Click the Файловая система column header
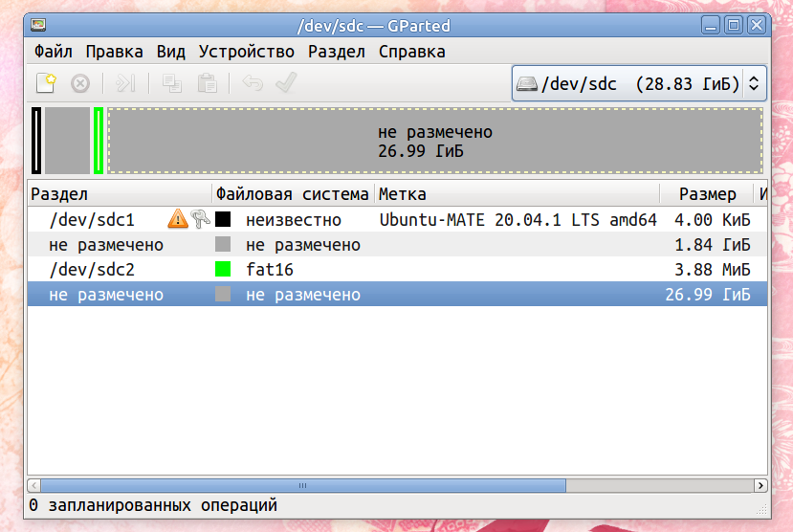Image resolution: width=793 pixels, height=532 pixels. [293, 193]
